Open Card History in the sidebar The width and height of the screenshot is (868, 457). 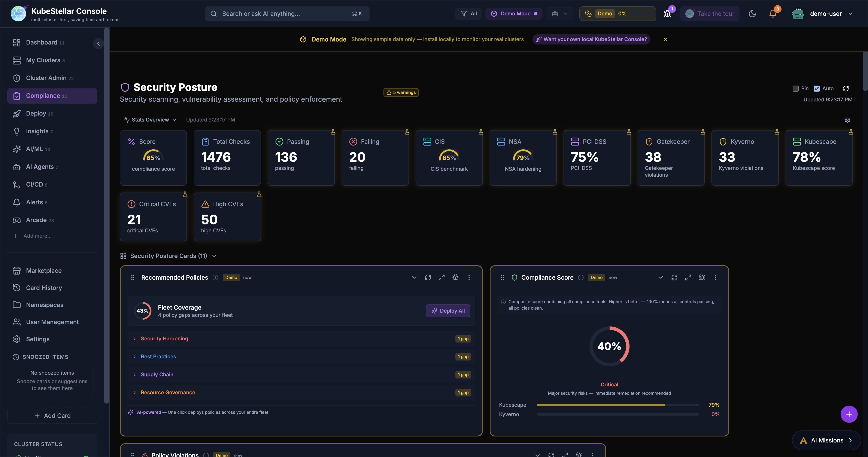point(44,288)
